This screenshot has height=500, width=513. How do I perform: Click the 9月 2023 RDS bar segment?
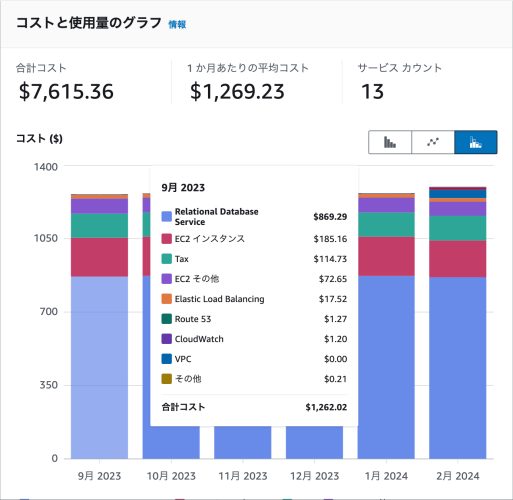coord(99,367)
